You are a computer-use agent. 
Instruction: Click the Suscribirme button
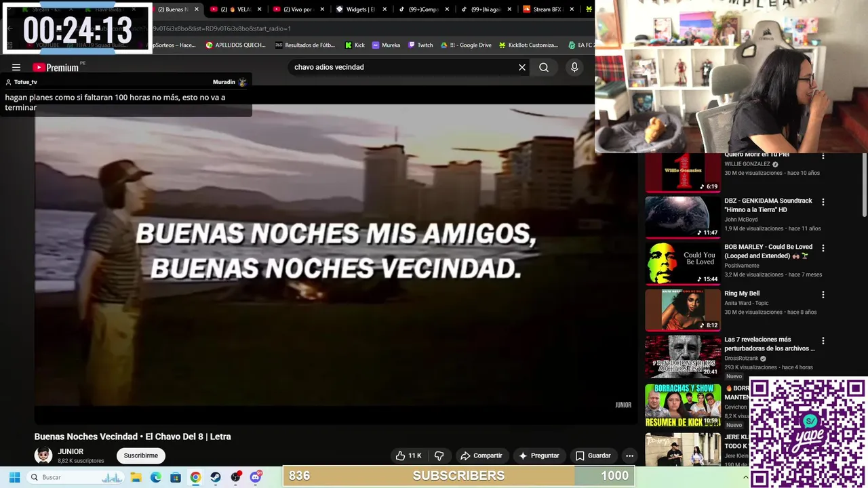141,455
